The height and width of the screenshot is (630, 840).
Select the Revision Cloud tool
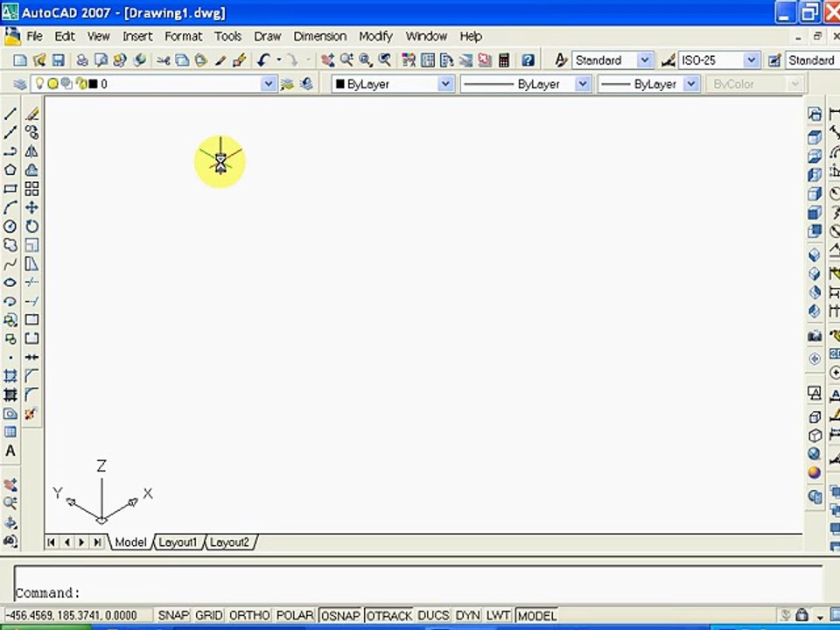pyautogui.click(x=10, y=245)
